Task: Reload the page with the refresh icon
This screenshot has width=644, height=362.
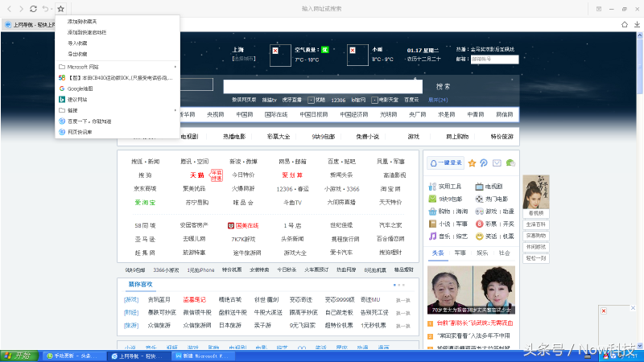Action: 33,9
